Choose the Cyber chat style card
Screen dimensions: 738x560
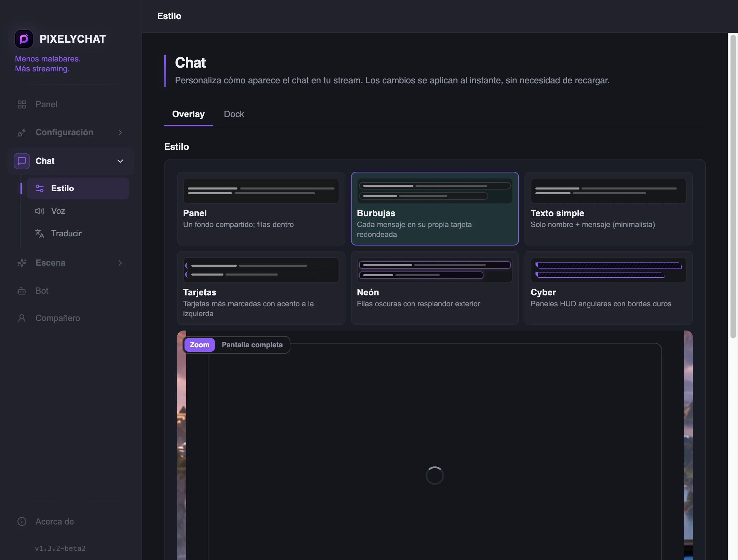pos(609,288)
